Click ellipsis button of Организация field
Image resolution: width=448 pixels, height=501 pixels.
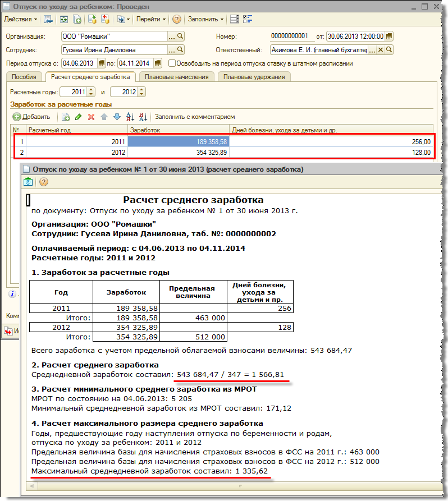tap(172, 36)
